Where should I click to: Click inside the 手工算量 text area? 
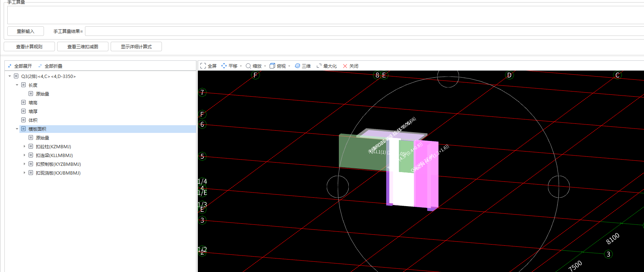(x=325, y=15)
